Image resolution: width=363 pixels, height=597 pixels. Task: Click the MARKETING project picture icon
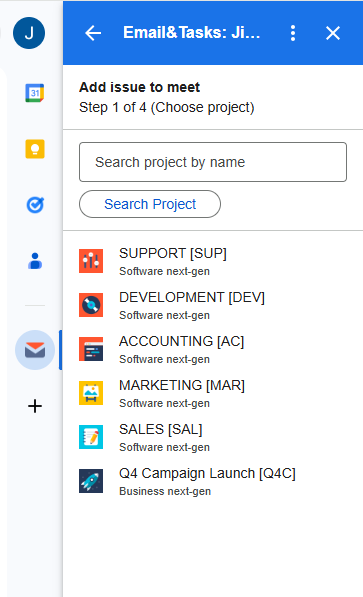click(91, 393)
